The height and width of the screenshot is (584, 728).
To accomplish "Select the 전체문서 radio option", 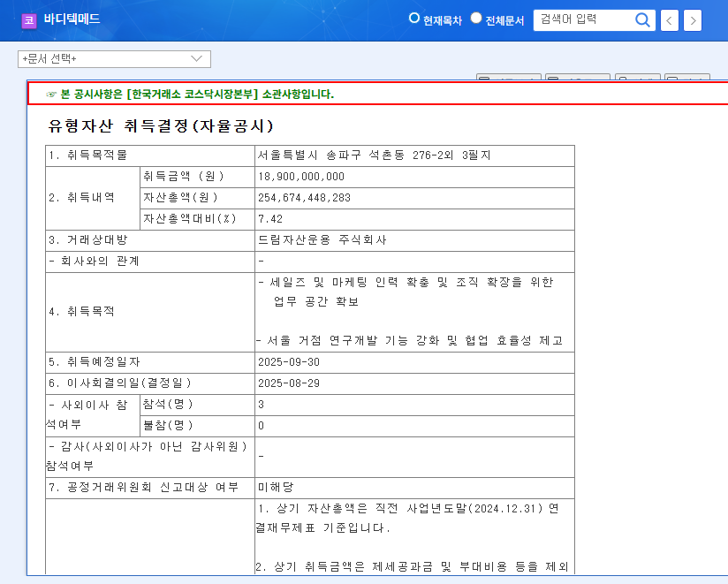I will (x=476, y=18).
